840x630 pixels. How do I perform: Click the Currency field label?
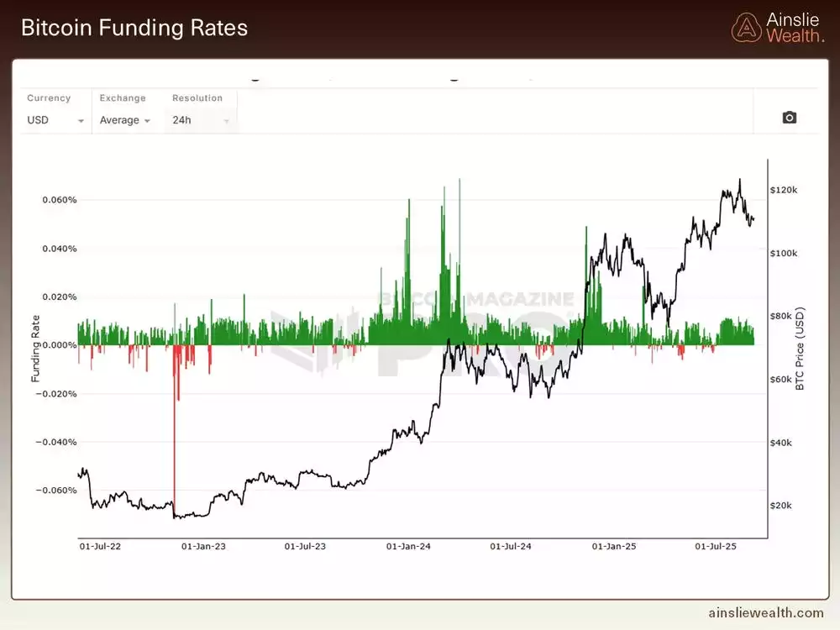click(49, 98)
